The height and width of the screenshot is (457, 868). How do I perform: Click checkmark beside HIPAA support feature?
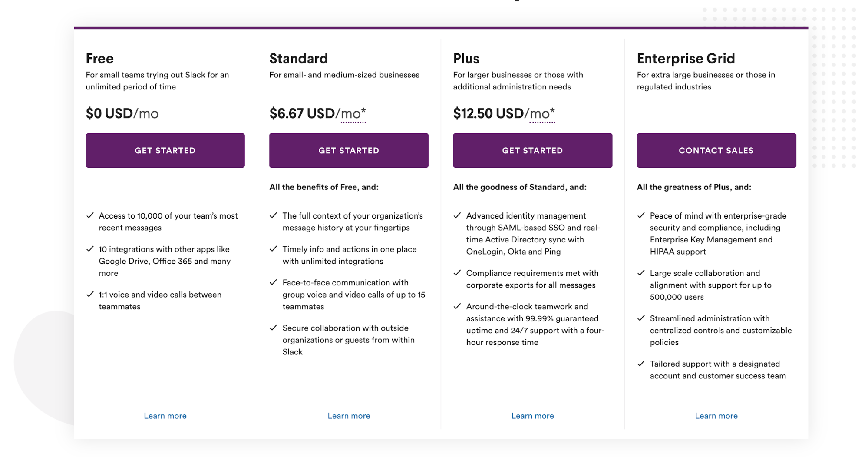(x=641, y=215)
